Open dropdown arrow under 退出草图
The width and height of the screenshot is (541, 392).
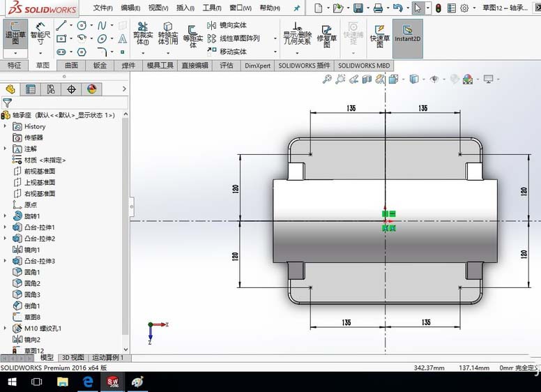tap(15, 54)
